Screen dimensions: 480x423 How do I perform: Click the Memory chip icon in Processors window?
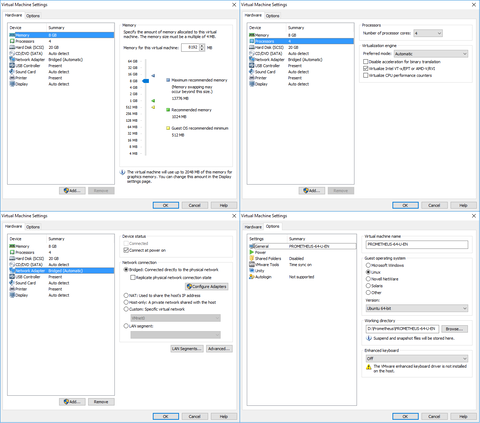click(252, 35)
